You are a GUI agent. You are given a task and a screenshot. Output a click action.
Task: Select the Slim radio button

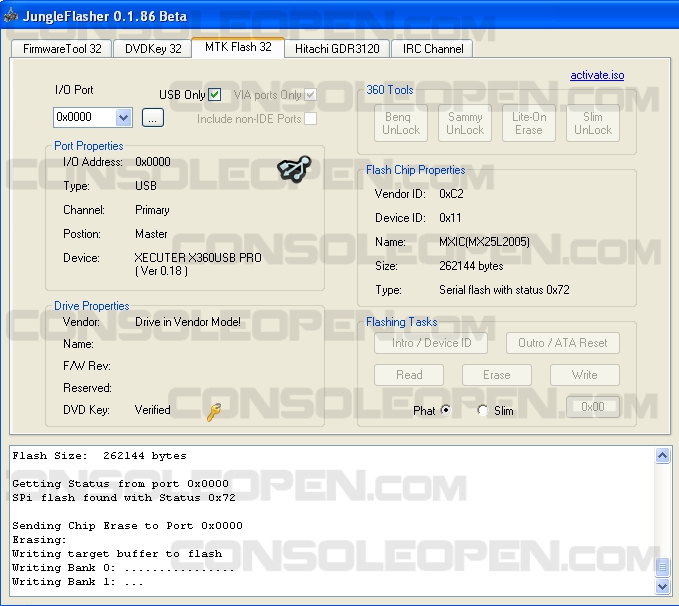coord(482,410)
